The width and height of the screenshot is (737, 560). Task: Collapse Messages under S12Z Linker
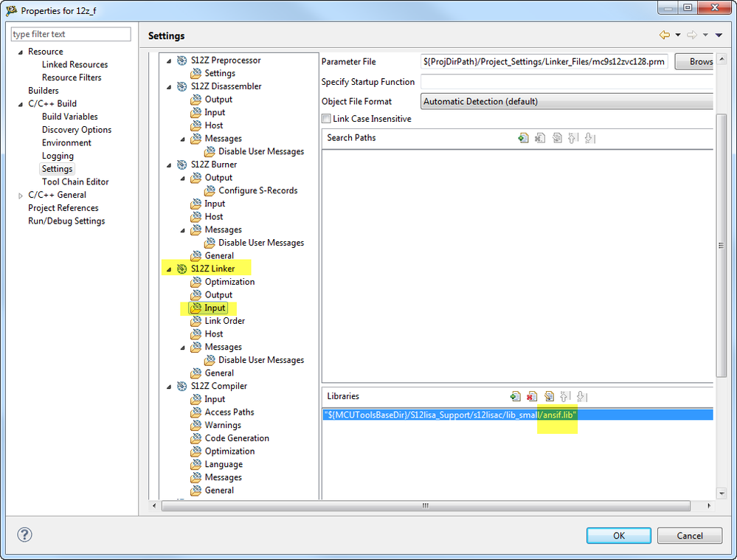coord(183,348)
